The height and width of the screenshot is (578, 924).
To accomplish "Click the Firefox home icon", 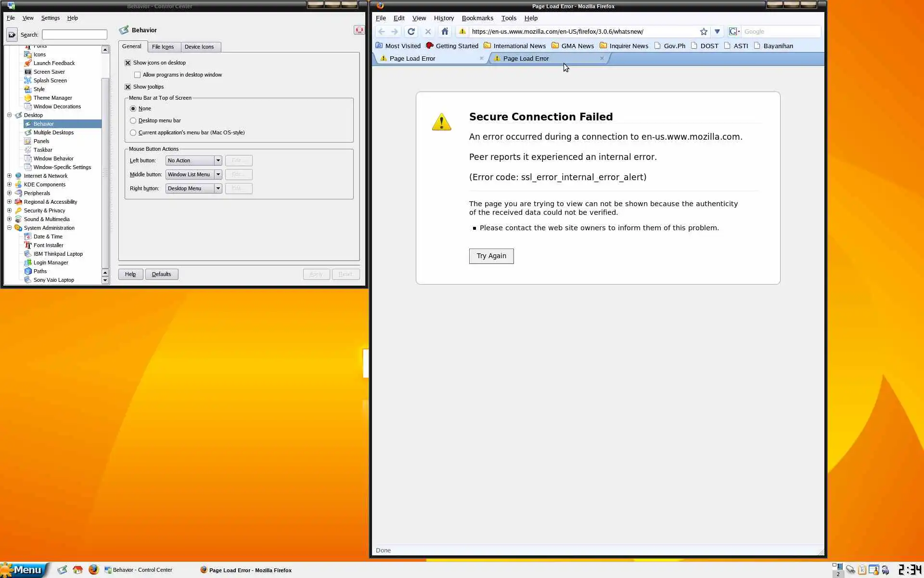I will (x=445, y=32).
